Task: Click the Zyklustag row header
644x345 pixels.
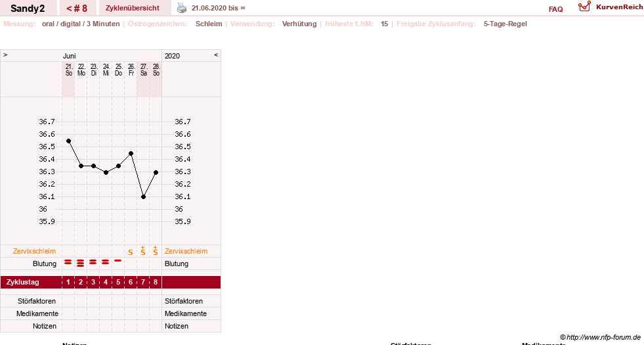Action: coord(23,283)
